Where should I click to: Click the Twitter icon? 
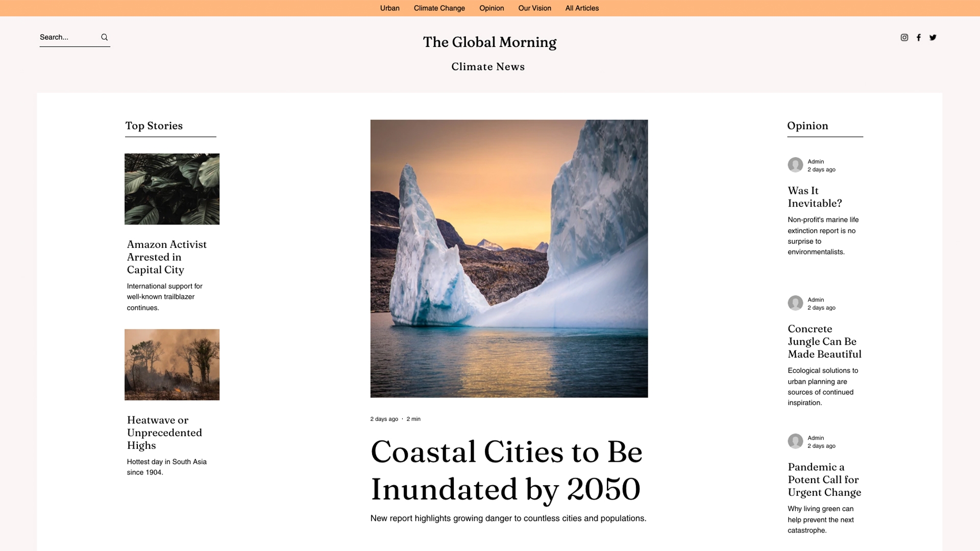(933, 37)
